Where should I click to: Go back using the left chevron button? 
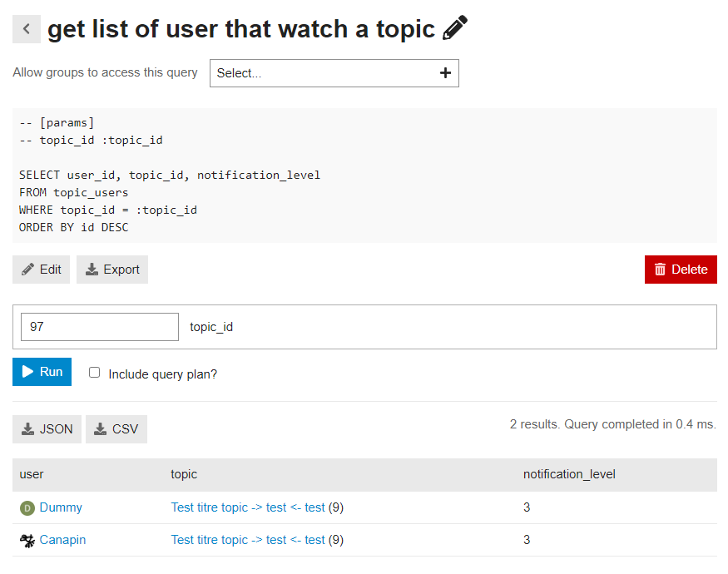pyautogui.click(x=27, y=29)
